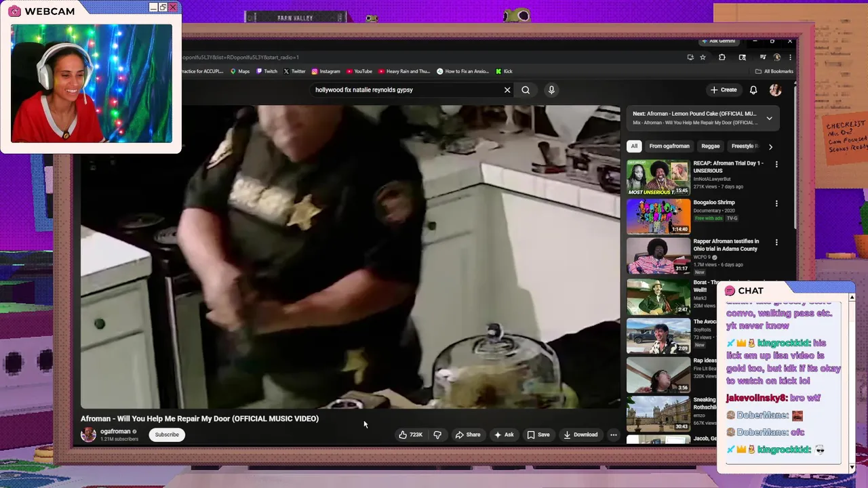The height and width of the screenshot is (488, 868).
Task: Open YouTube notifications bell
Action: point(753,89)
